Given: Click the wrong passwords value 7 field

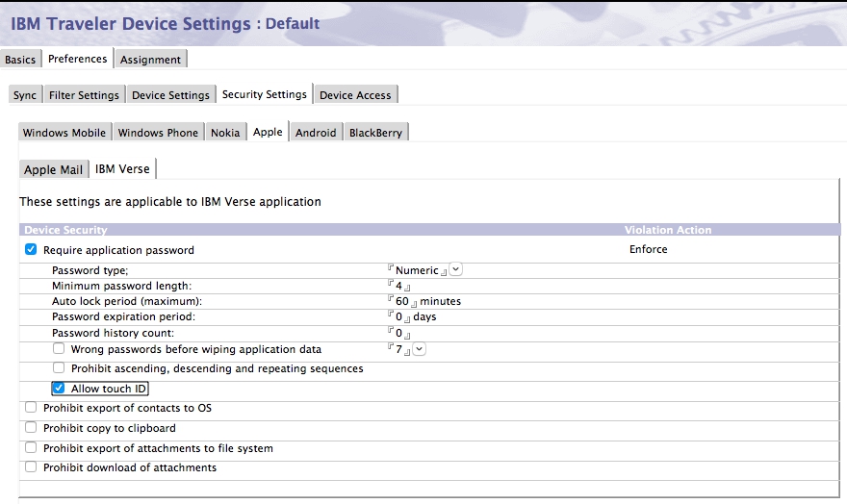Looking at the screenshot, I should (x=398, y=349).
